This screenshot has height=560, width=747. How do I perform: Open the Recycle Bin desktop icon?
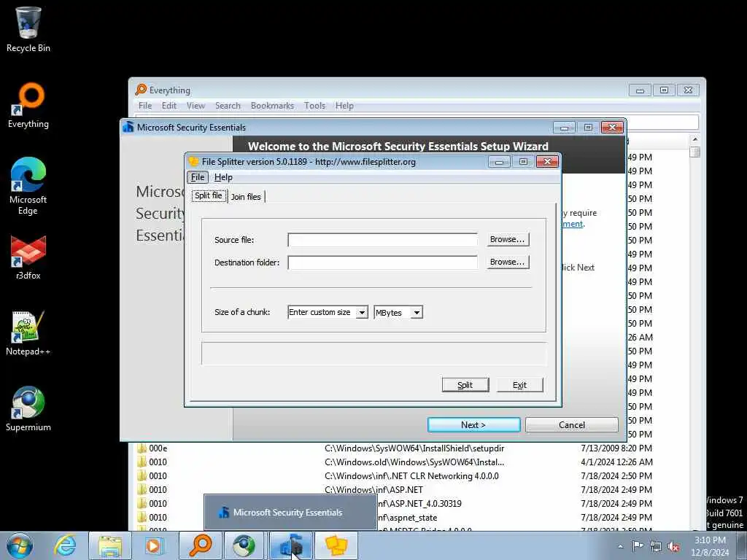click(28, 29)
